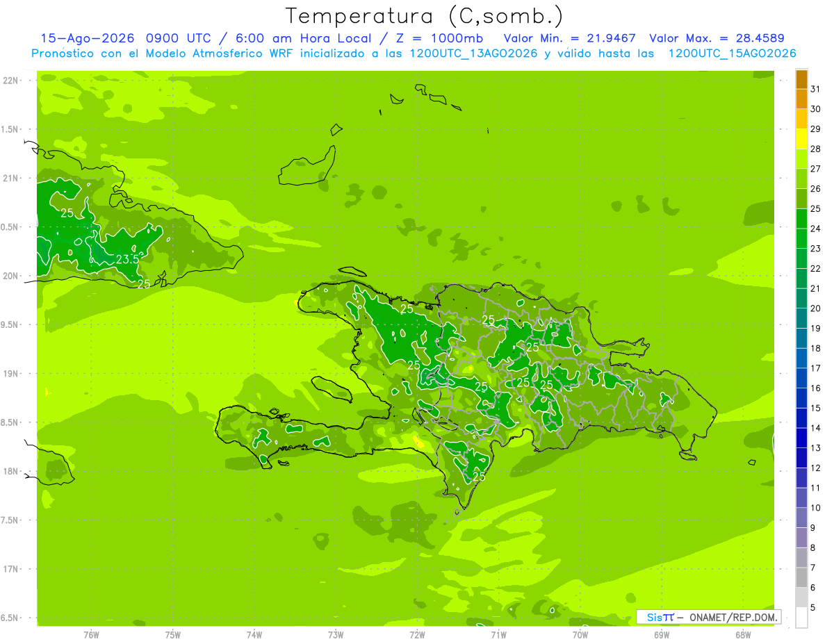Click legend value '17' on color bar
834x644 pixels.
(815, 368)
